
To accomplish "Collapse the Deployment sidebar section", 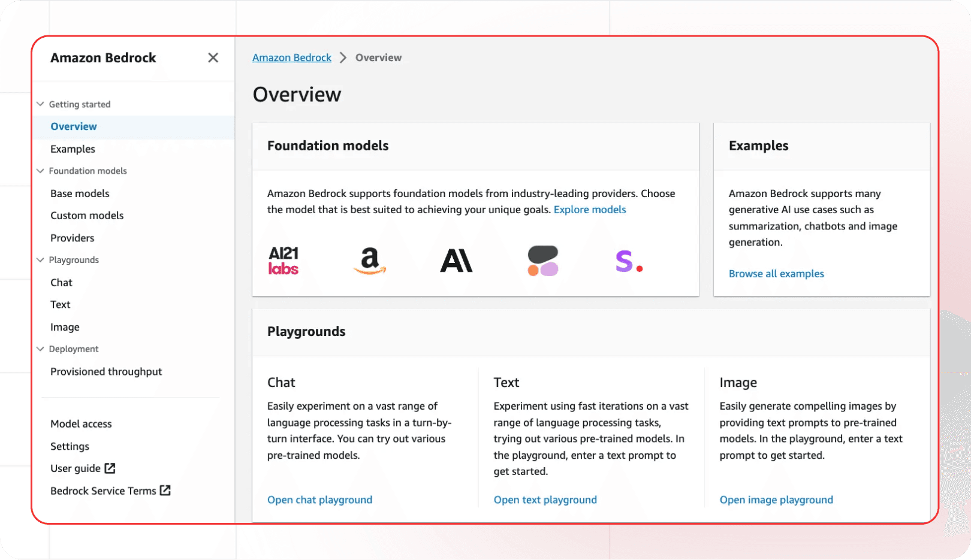I will 40,349.
